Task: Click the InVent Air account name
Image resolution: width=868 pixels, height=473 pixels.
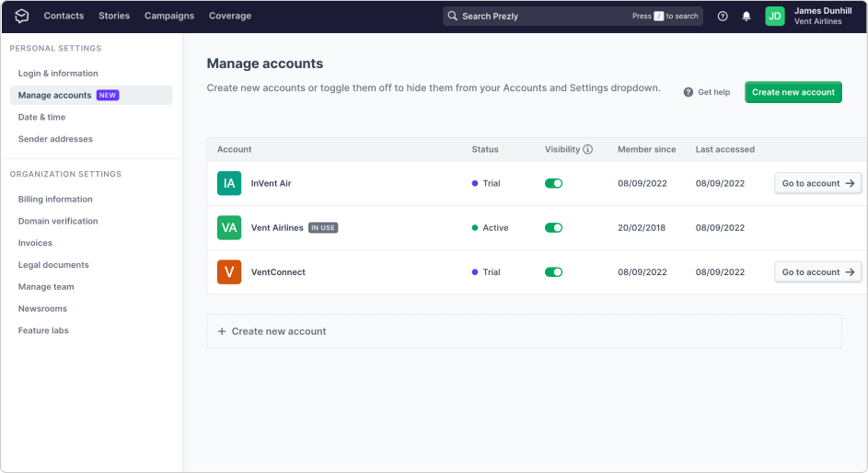Action: [x=272, y=183]
